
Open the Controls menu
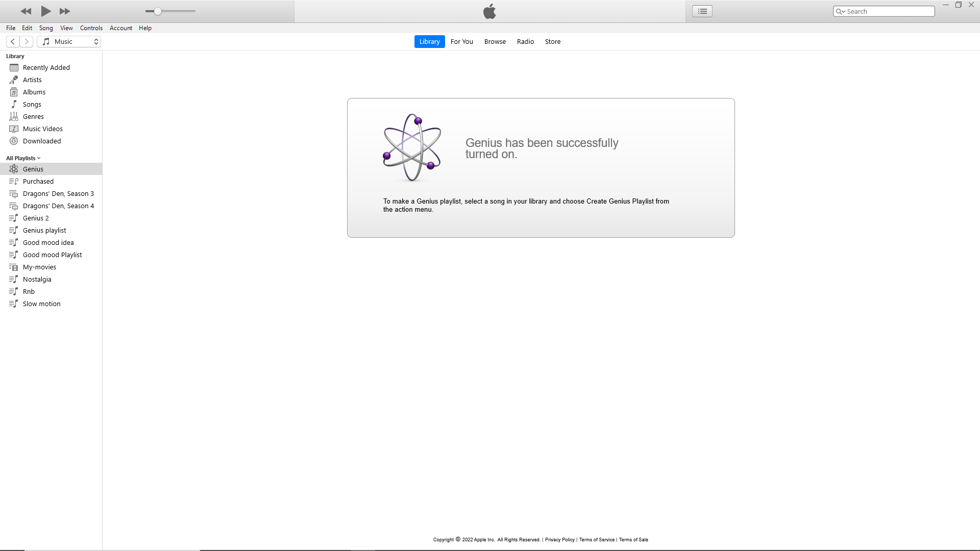(x=91, y=28)
